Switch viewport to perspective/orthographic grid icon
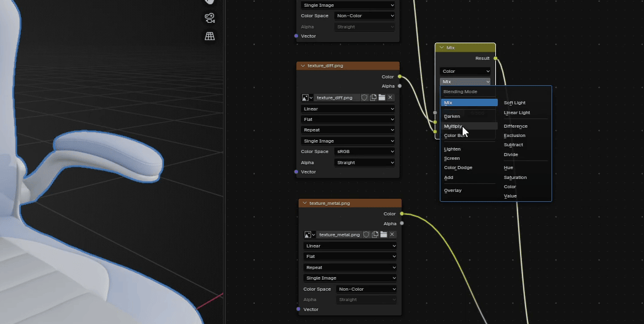This screenshot has width=644, height=324. click(210, 36)
